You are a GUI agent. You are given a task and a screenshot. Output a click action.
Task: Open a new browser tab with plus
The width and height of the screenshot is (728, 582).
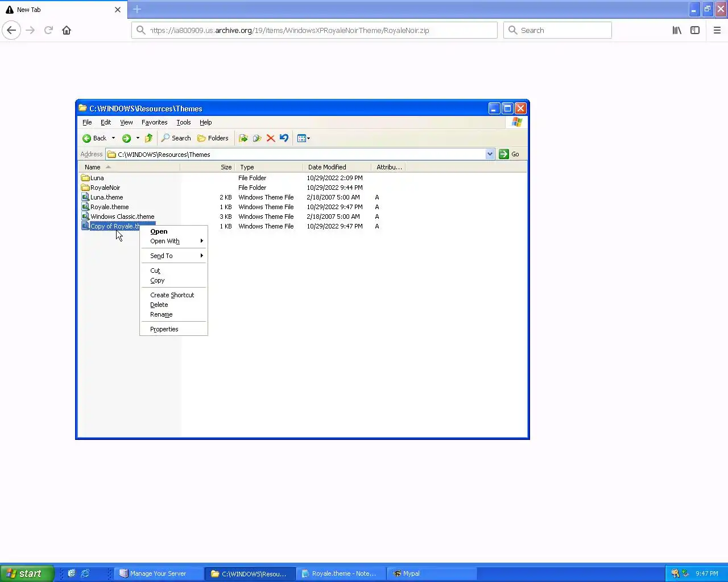pyautogui.click(x=137, y=9)
